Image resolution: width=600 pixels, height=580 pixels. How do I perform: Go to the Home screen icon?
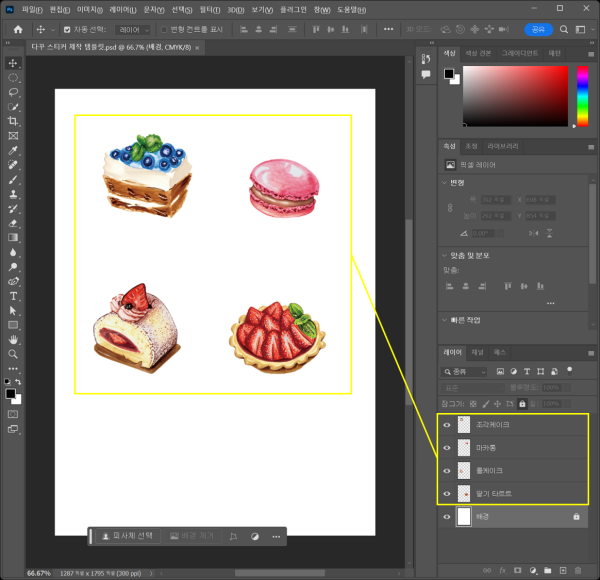point(18,29)
